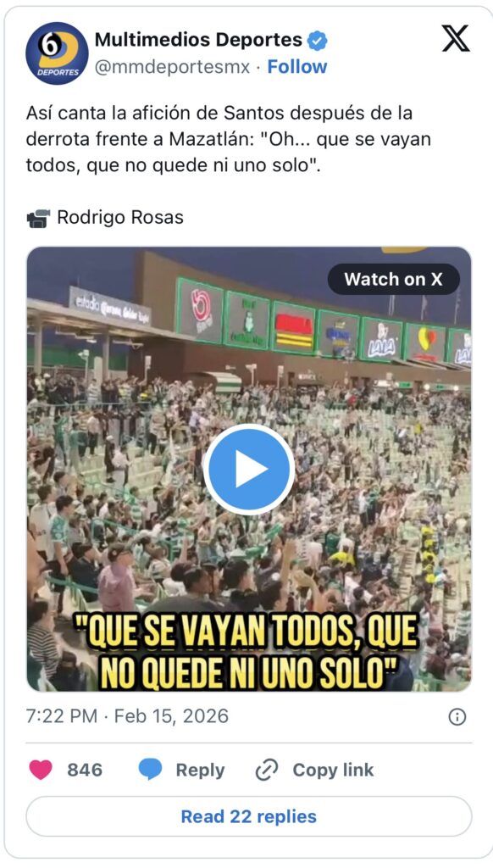
Task: Play the Santos fans video
Action: point(249,470)
